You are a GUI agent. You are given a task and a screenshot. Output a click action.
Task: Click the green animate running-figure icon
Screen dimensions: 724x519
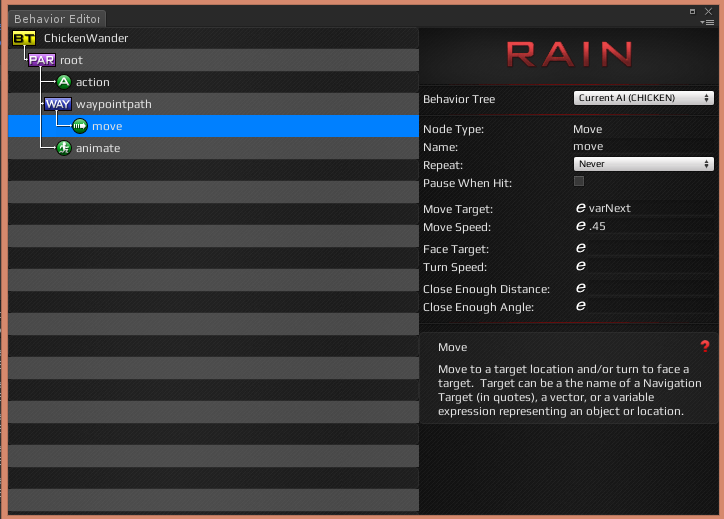(64, 148)
